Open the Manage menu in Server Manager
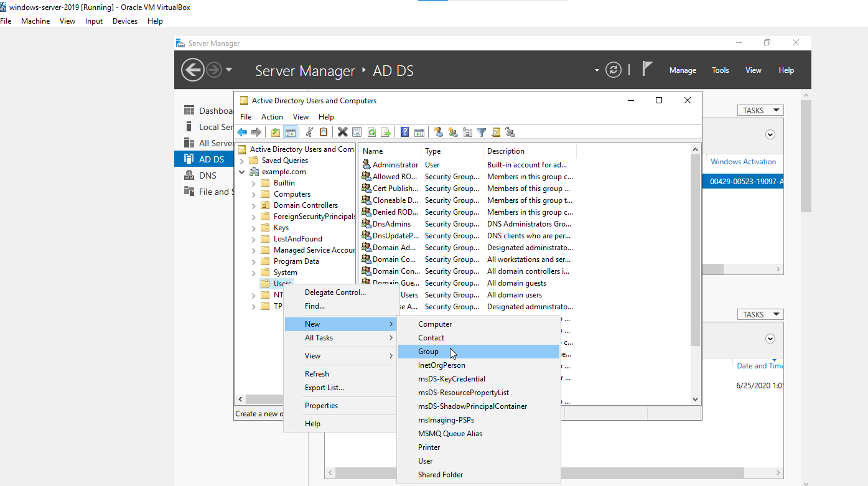The image size is (868, 486). click(683, 70)
